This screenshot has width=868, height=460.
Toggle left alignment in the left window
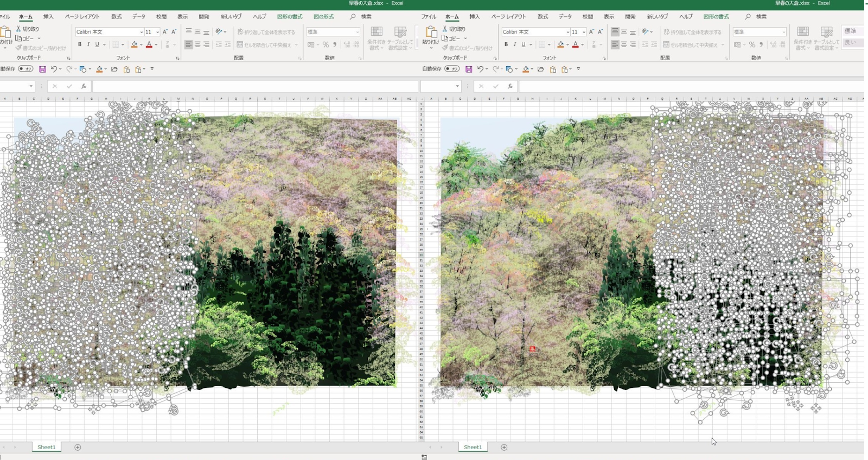click(x=188, y=44)
